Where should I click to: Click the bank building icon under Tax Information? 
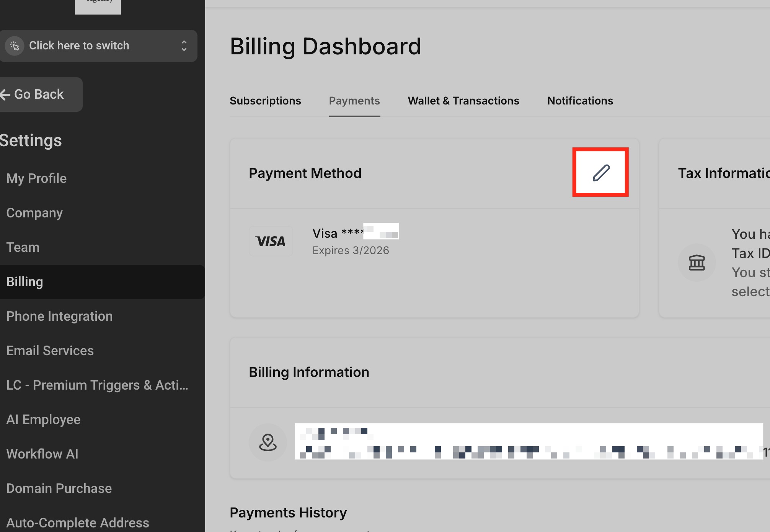click(x=697, y=263)
